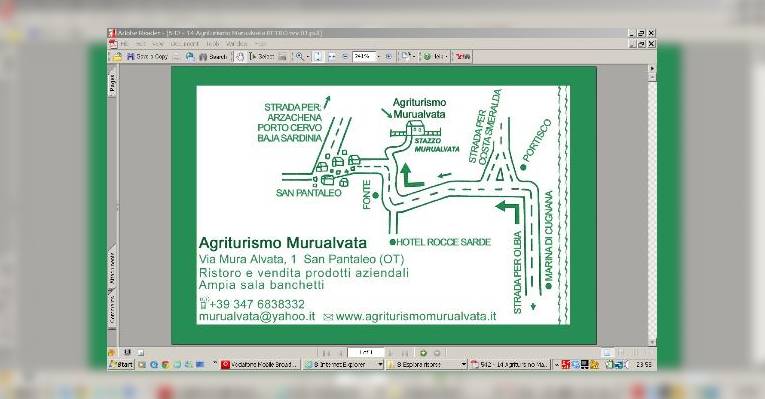
Task: Toggle the Fit Width view button
Action: pyautogui.click(x=332, y=57)
